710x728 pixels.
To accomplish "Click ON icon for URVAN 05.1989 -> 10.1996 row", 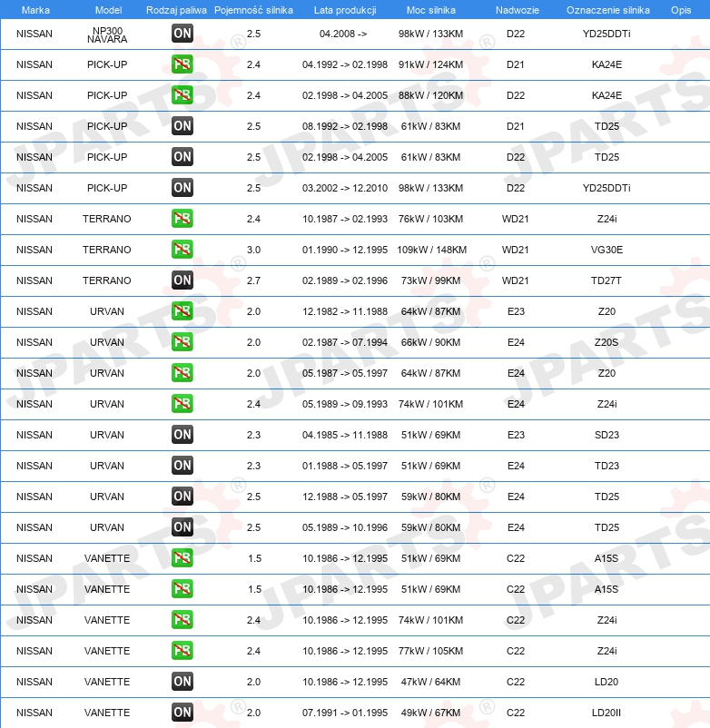I will pyautogui.click(x=182, y=527).
